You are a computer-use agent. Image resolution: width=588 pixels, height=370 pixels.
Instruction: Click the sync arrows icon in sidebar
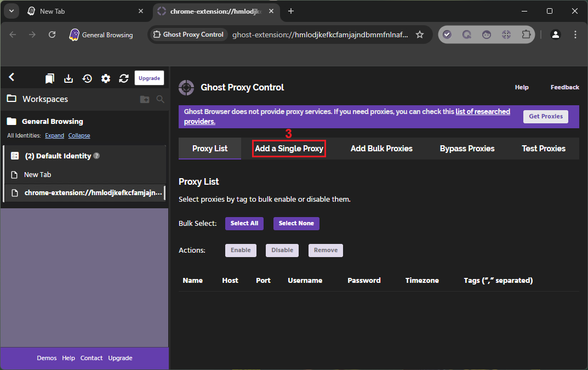coord(124,78)
